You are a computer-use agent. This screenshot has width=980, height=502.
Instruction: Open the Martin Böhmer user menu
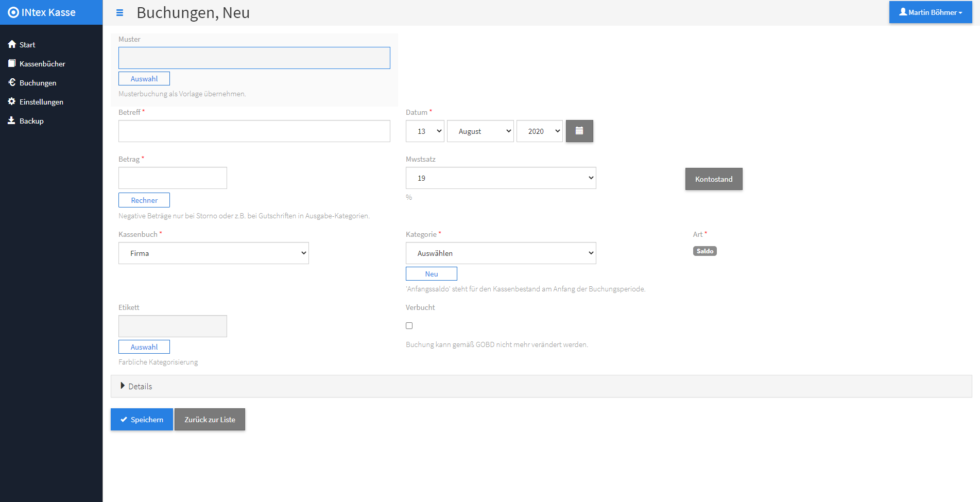click(931, 12)
